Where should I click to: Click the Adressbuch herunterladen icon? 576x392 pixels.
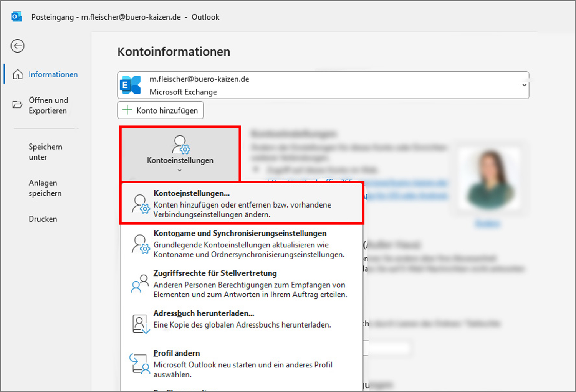[140, 323]
